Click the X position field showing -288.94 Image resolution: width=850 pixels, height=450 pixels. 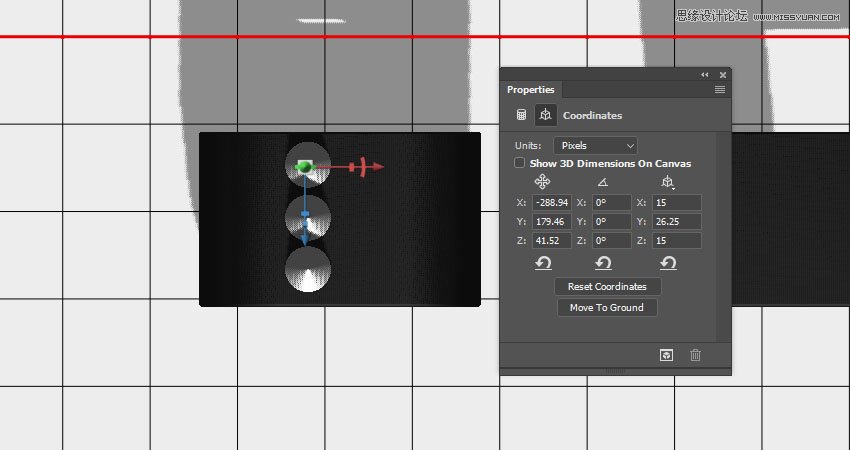pos(551,203)
